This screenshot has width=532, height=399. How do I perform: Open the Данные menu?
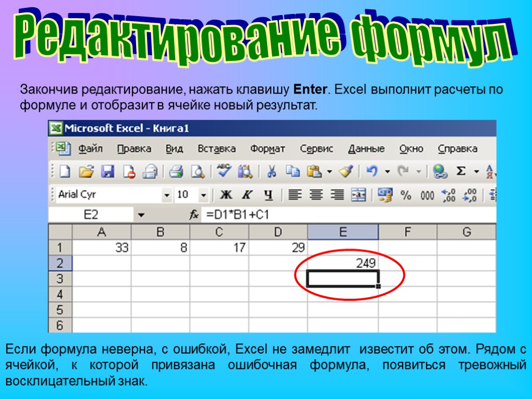pyautogui.click(x=366, y=149)
